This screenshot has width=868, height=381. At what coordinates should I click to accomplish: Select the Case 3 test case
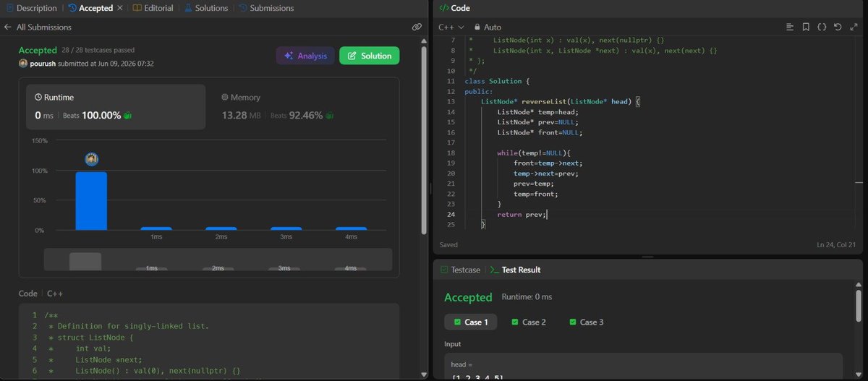coord(587,322)
